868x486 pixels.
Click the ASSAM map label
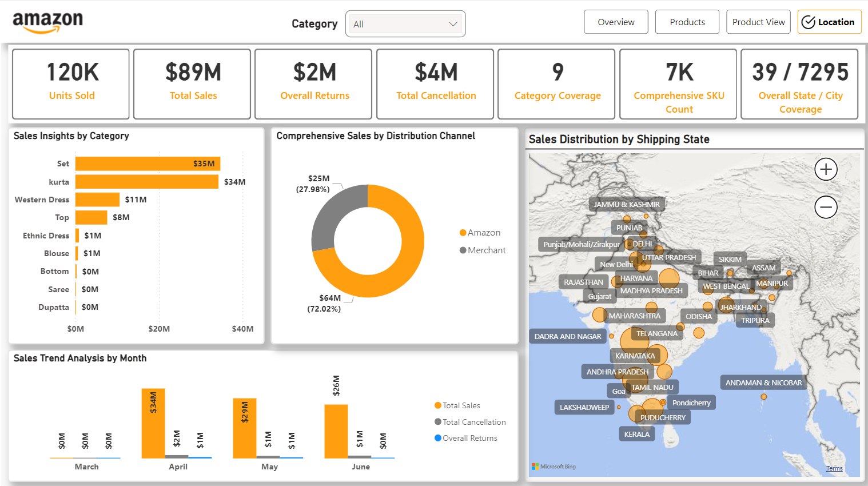click(763, 268)
